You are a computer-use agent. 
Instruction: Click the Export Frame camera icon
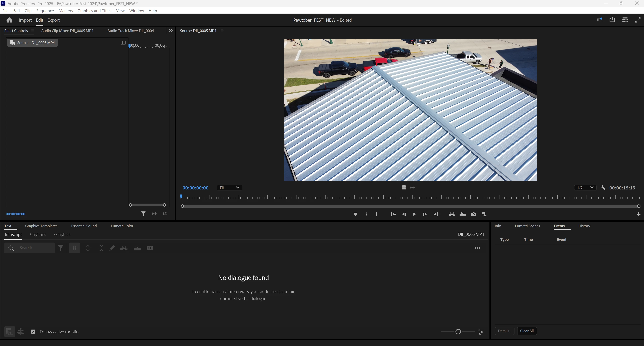coord(474,214)
